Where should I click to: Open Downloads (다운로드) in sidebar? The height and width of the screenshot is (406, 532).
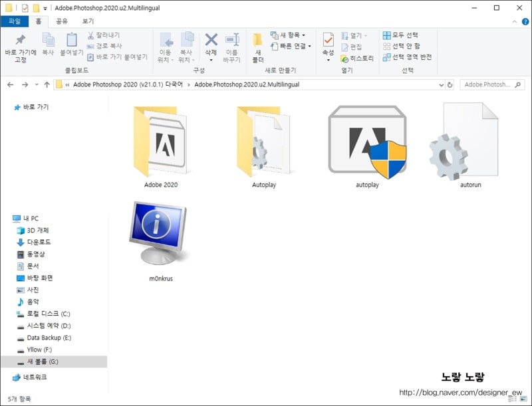[34, 243]
